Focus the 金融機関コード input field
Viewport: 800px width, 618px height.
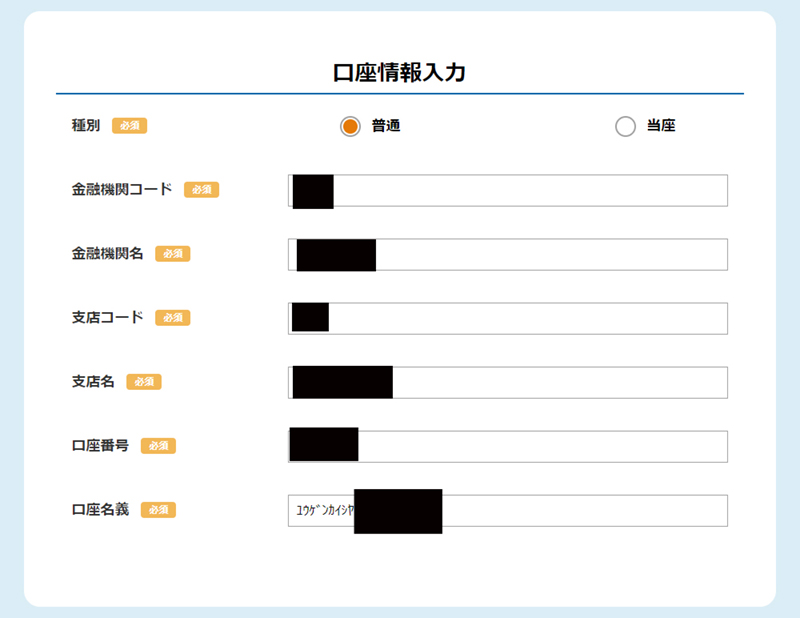click(x=508, y=190)
